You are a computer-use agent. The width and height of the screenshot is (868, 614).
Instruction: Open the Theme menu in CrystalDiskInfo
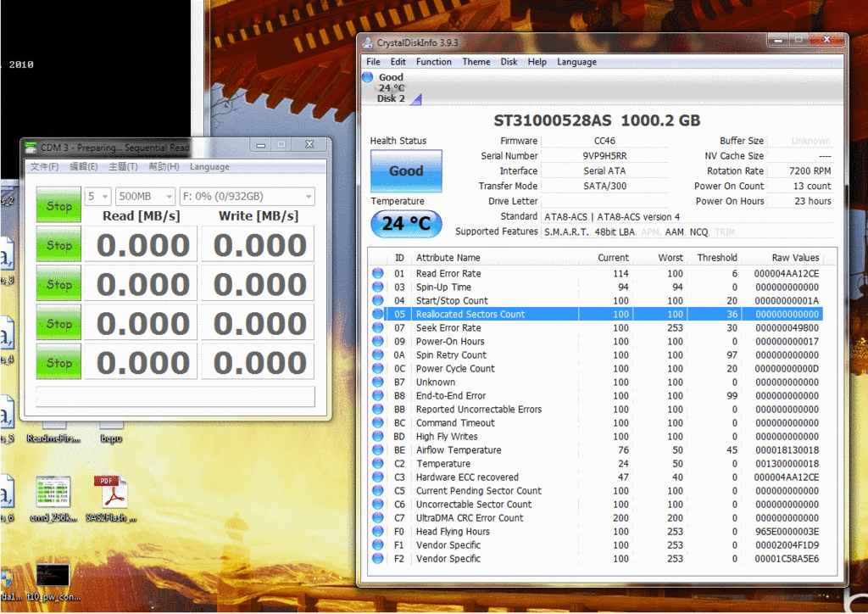[x=476, y=62]
